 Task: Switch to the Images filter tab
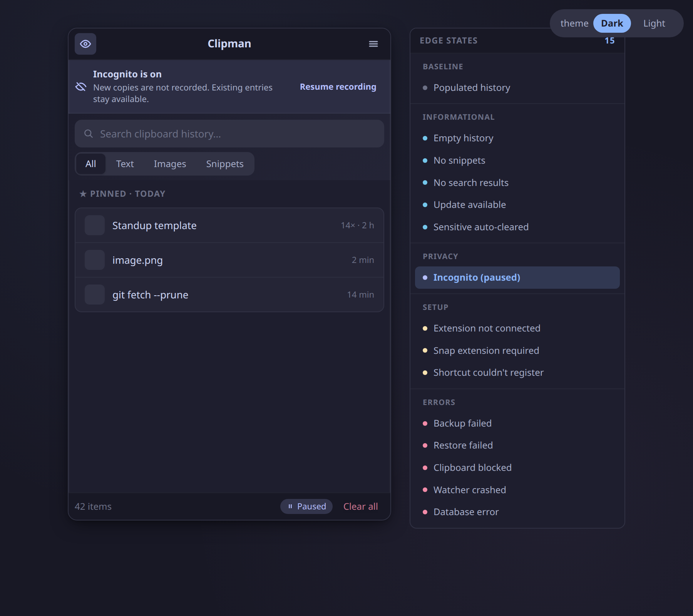point(170,164)
